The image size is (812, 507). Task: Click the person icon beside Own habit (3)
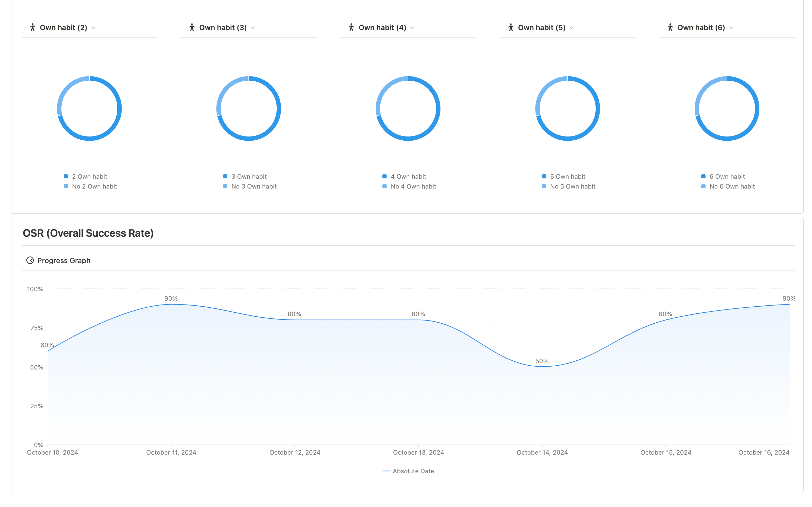coord(192,28)
